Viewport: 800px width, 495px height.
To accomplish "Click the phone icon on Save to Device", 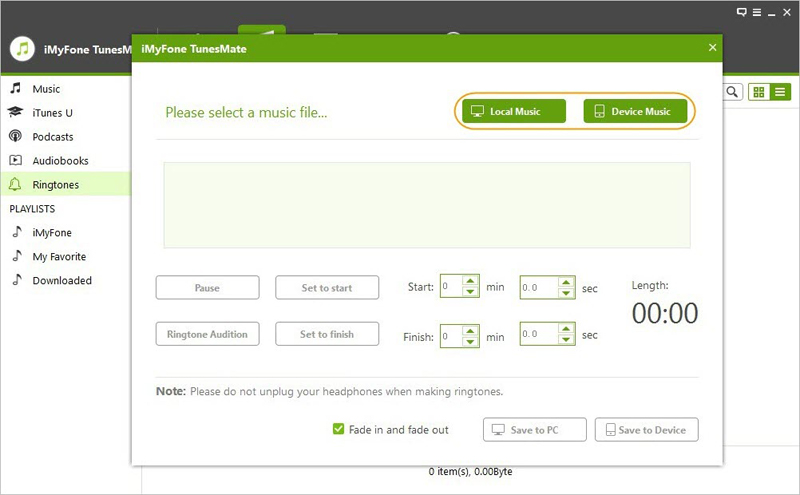I will coord(610,430).
